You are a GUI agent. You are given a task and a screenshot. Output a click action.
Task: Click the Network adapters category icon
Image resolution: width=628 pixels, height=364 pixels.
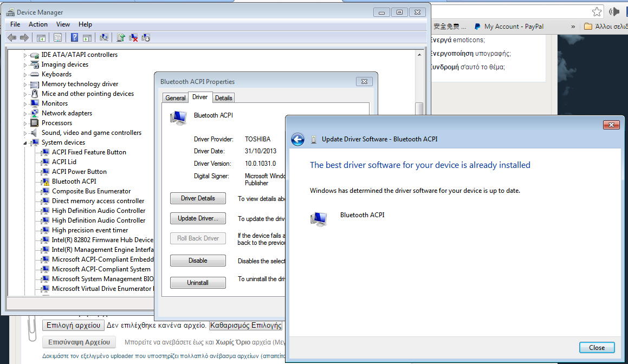35,113
